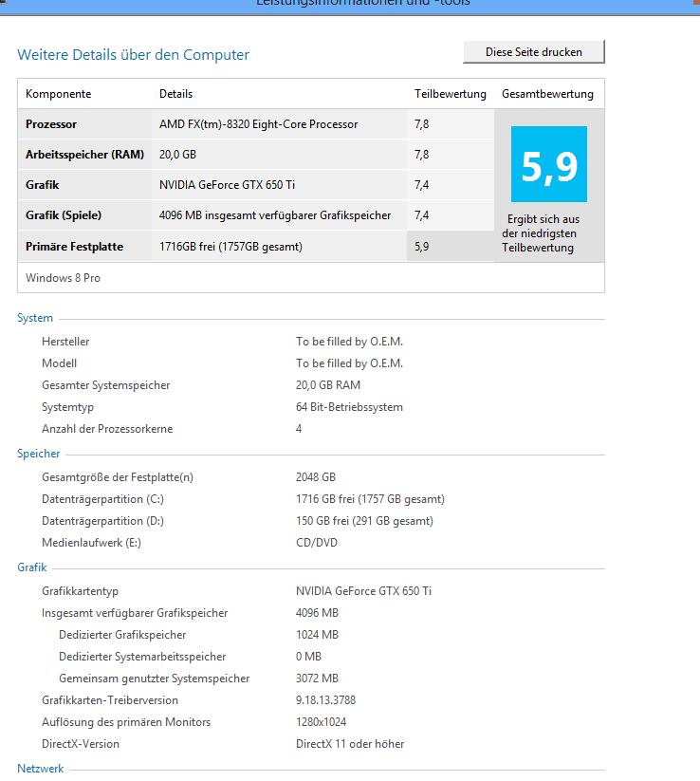This screenshot has width=700, height=781.
Task: Select the Prozessor row label
Action: (51, 124)
